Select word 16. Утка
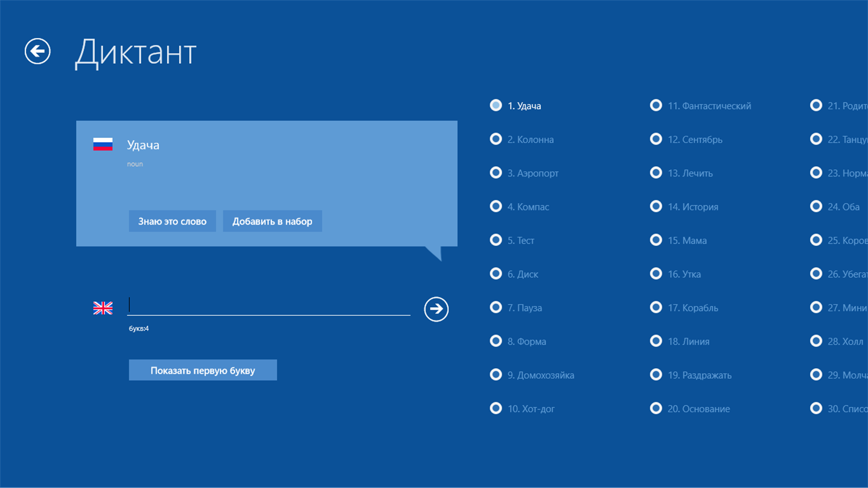This screenshot has width=868, height=488. 676,274
